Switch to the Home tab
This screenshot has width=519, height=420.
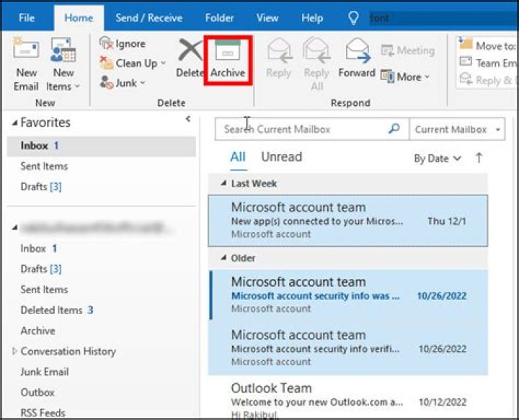79,18
